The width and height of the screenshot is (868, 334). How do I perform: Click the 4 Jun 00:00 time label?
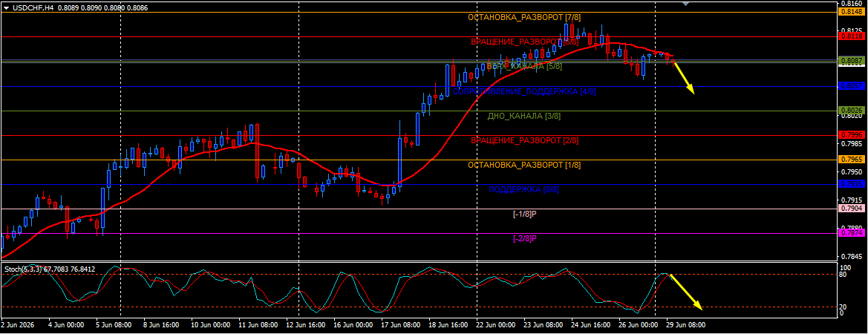tap(65, 325)
